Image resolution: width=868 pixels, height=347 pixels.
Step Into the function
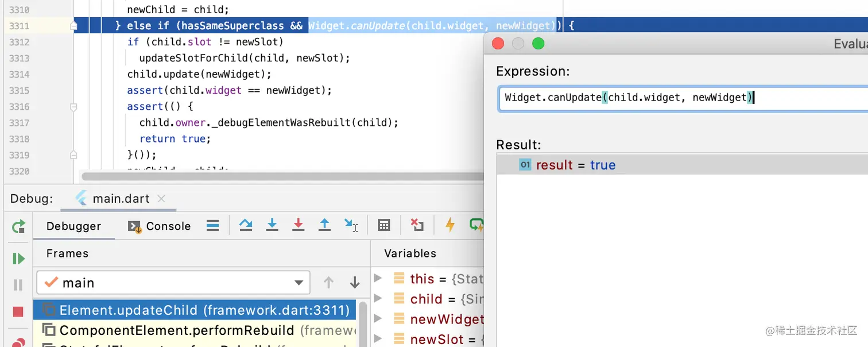point(272,225)
